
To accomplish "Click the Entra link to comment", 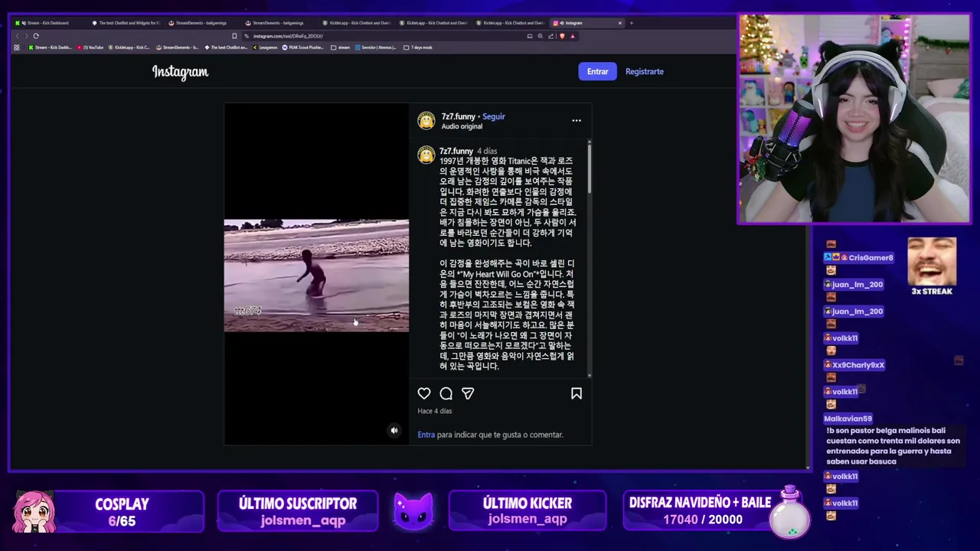I will [426, 435].
